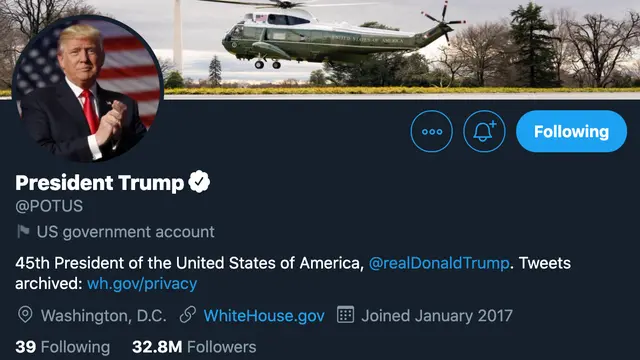The image size is (640, 360).
Task: Click the Washington, D.C. location text
Action: coord(104,316)
